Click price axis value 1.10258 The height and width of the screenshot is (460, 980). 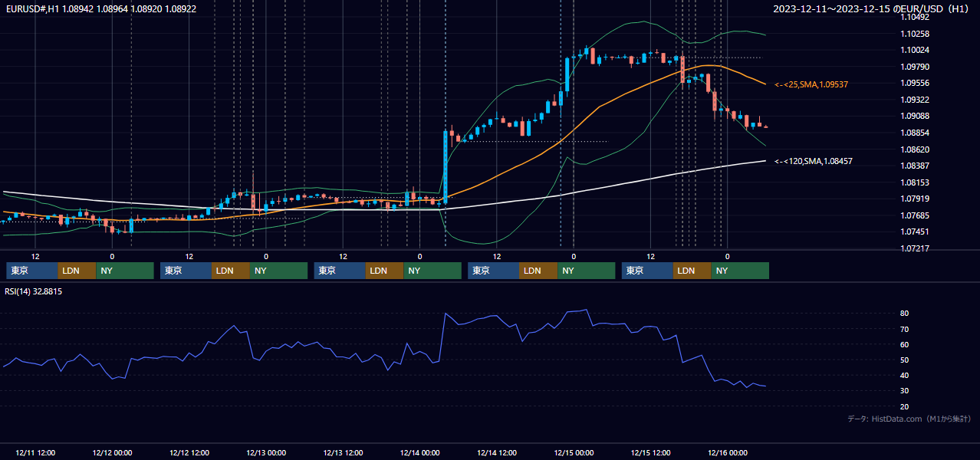pyautogui.click(x=916, y=34)
